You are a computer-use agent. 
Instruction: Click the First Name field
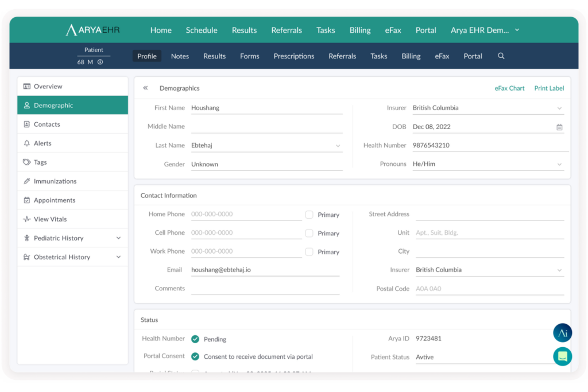[266, 108]
